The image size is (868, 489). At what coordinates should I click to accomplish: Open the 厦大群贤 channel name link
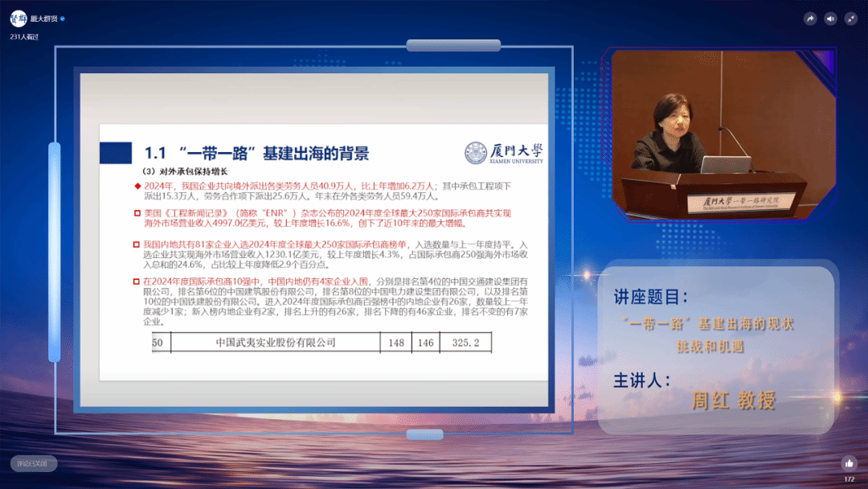click(x=43, y=18)
